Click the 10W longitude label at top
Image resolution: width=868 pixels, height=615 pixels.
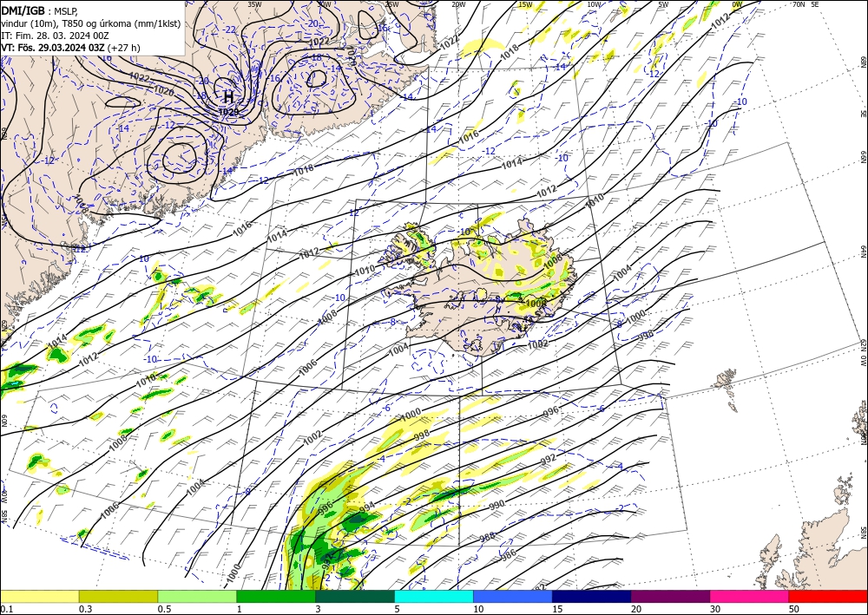tap(594, 4)
